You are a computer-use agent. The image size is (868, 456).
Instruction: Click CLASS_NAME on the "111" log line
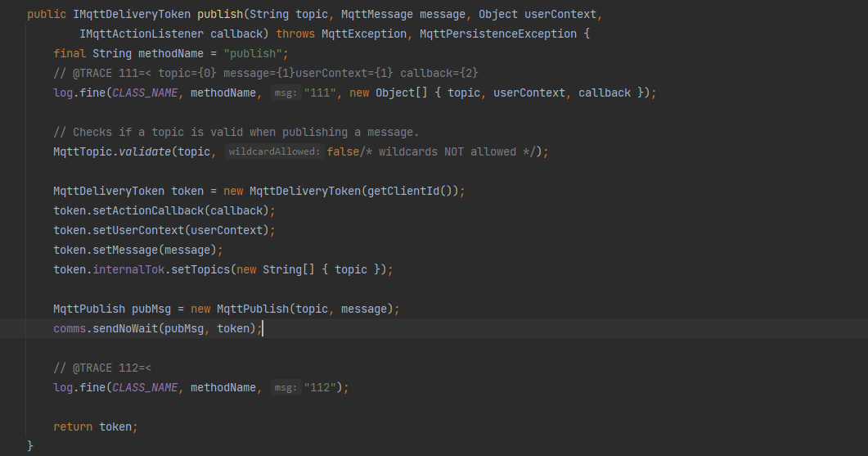145,93
